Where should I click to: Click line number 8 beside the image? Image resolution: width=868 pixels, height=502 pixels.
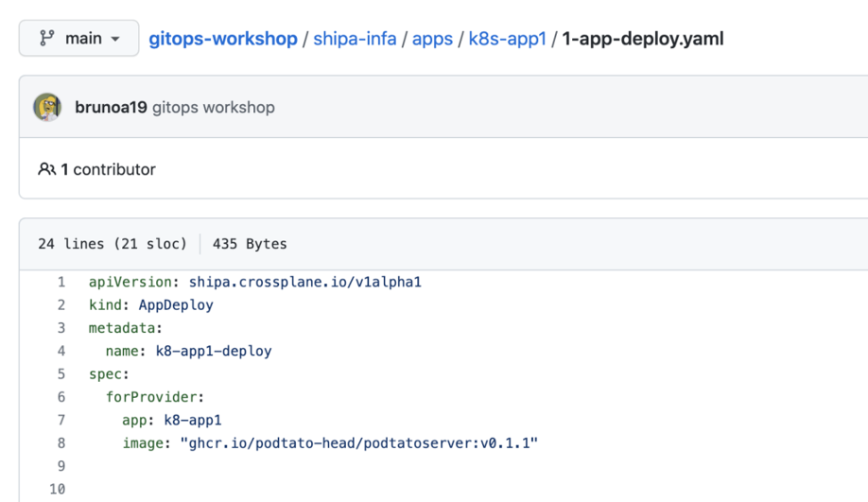point(61,442)
